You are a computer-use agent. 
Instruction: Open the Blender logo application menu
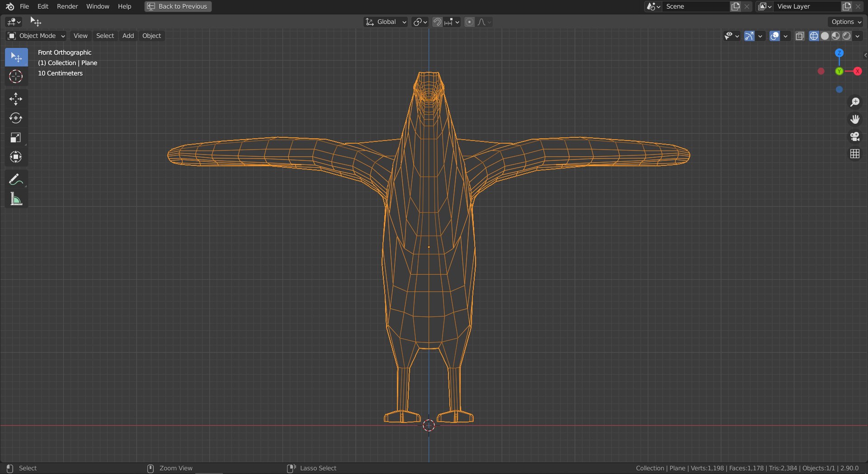coord(9,6)
